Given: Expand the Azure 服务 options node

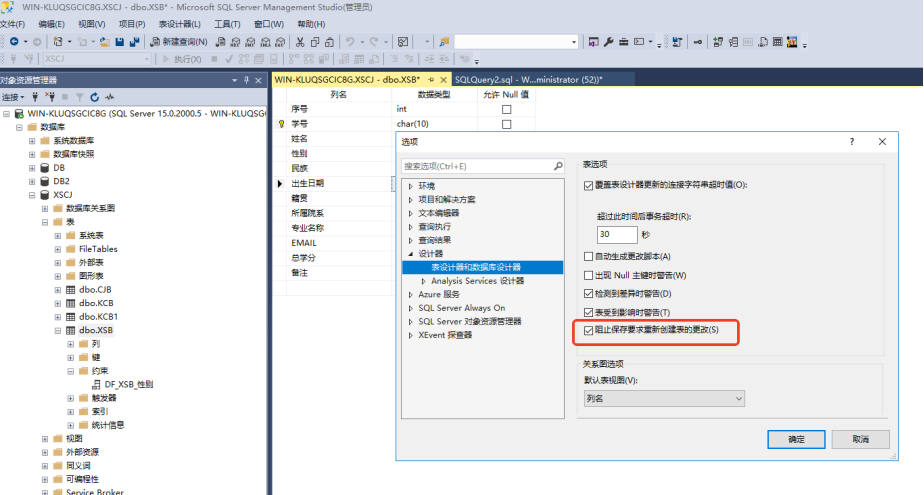Looking at the screenshot, I should [x=411, y=295].
